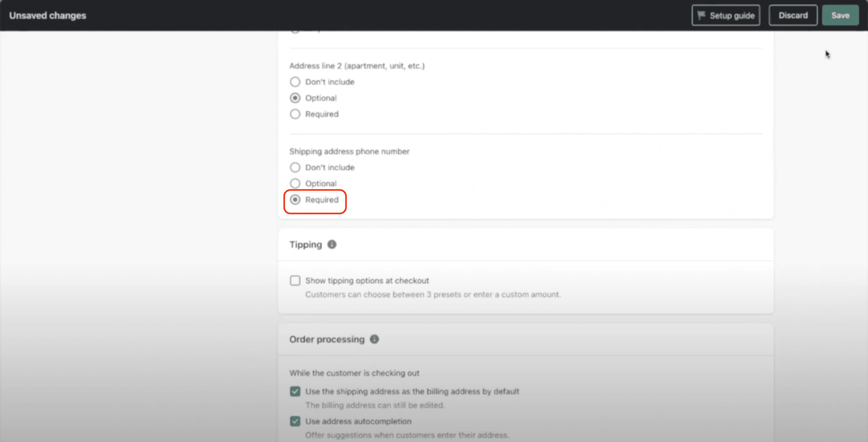Click the Order processing info icon
Screen dimensions: 868x442
tap(374, 339)
